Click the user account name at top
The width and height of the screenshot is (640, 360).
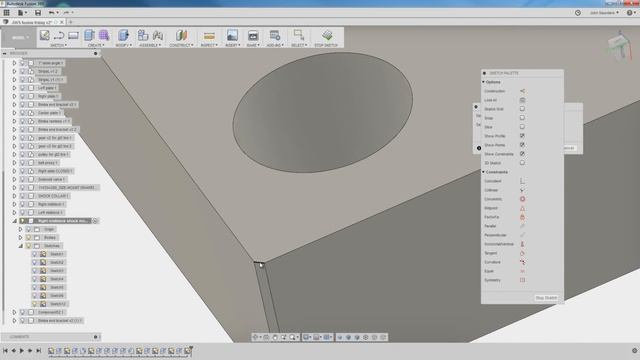(x=604, y=13)
